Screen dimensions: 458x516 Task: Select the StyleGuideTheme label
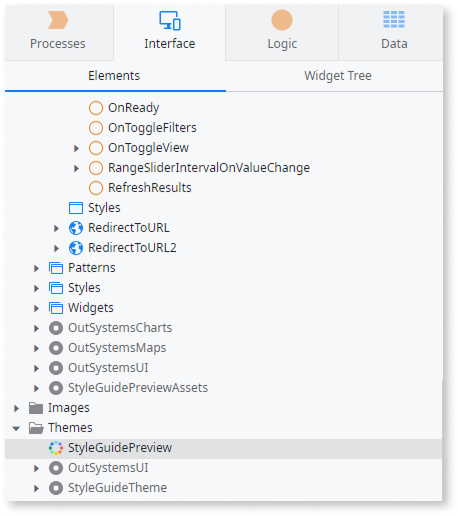[117, 488]
